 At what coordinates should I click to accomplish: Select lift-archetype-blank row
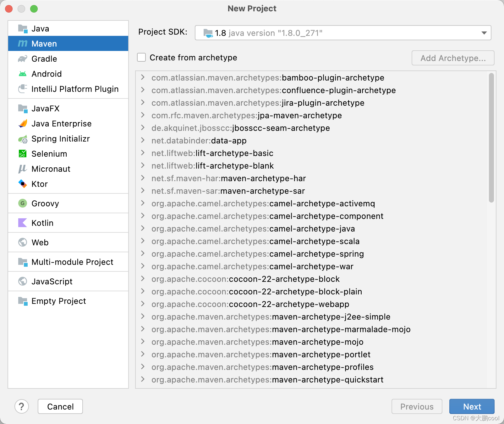click(x=311, y=166)
